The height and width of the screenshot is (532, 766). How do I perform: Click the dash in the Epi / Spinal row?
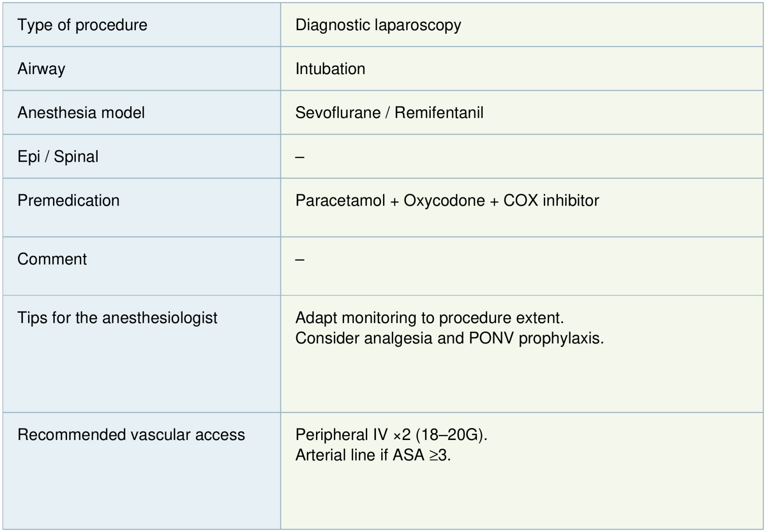point(300,157)
